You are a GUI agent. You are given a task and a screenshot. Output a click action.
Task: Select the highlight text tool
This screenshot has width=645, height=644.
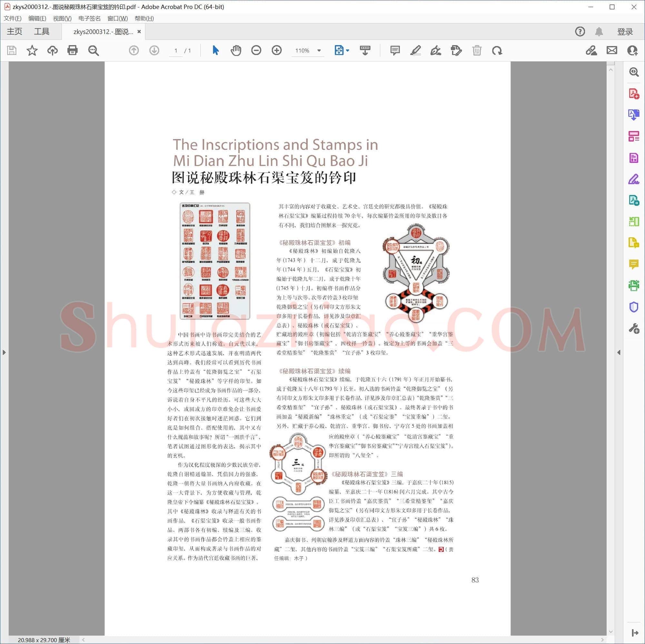click(x=416, y=51)
